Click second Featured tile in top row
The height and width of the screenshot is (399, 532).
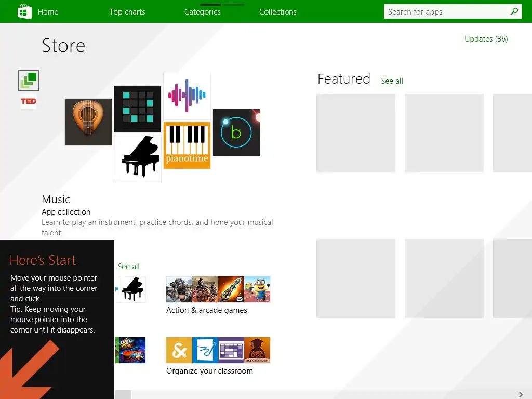[x=444, y=133]
